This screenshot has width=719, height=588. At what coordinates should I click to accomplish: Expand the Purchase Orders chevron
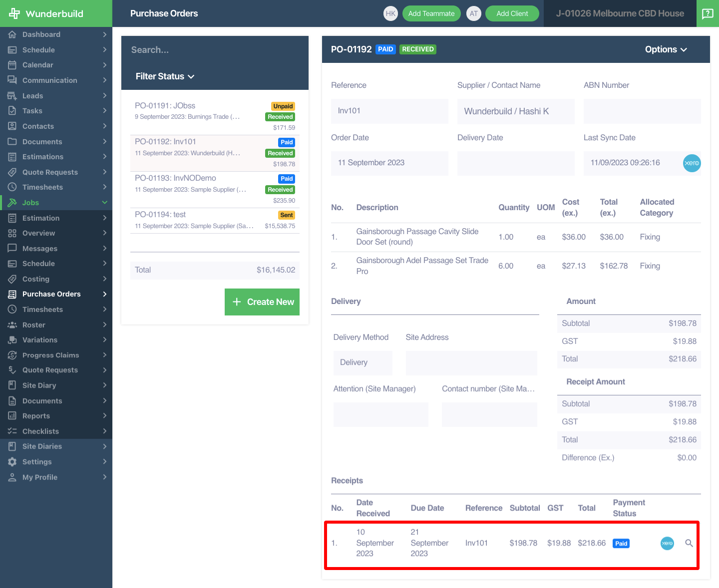pyautogui.click(x=105, y=294)
